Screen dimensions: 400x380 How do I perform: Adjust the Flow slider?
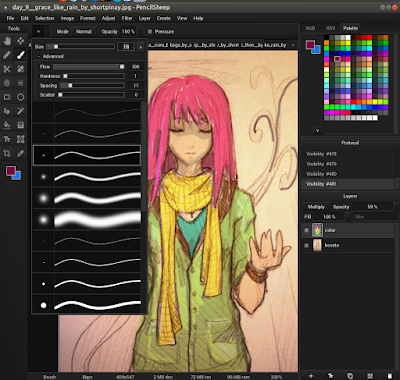tap(89, 67)
